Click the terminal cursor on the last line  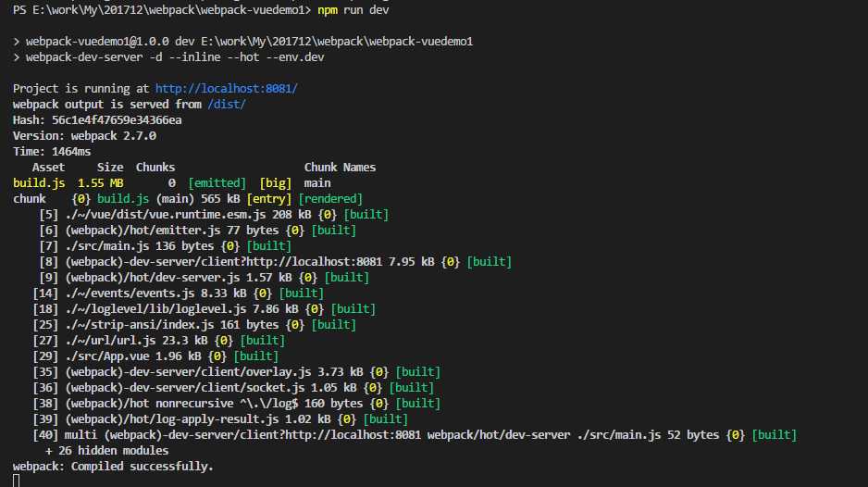[16, 481]
